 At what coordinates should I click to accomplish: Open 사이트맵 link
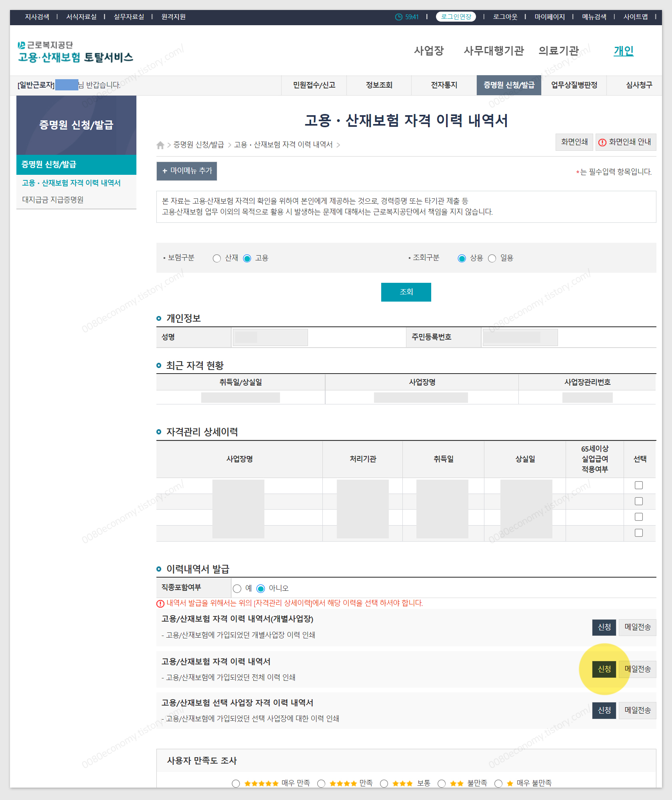coord(636,17)
